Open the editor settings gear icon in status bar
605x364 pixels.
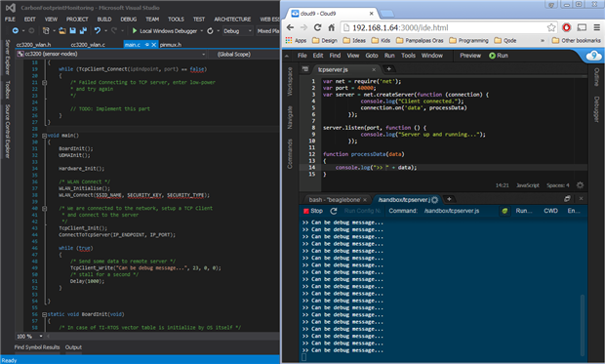tap(580, 185)
